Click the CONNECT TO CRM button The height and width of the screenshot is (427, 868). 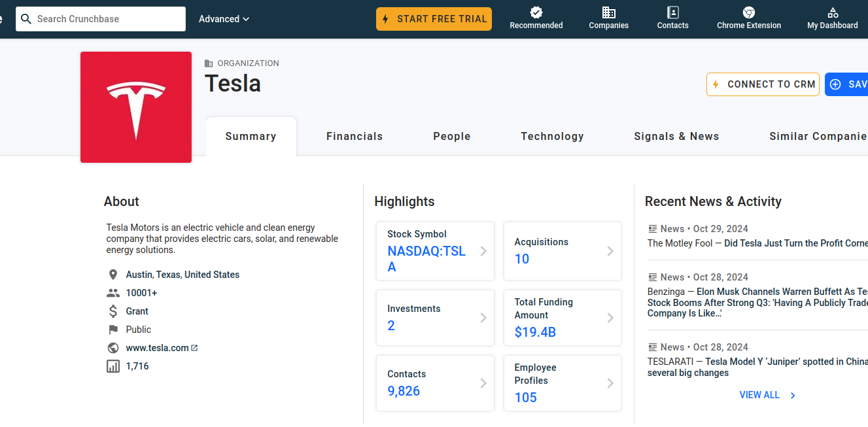[x=763, y=84]
